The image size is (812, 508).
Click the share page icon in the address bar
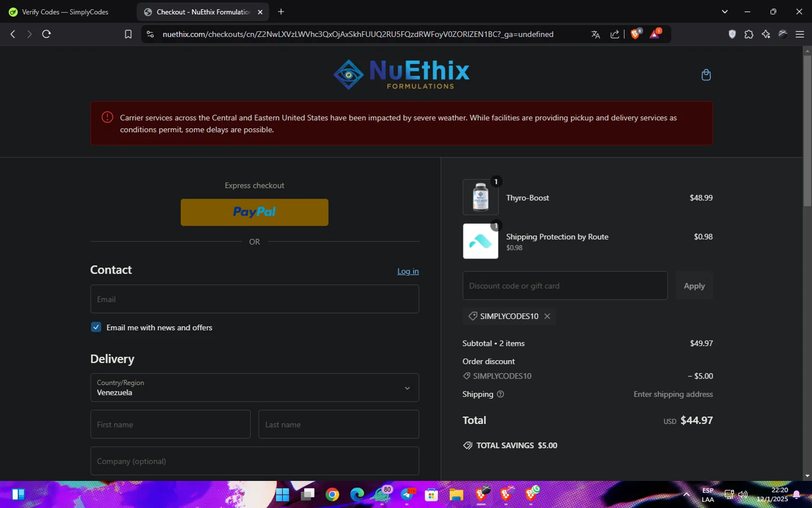pyautogui.click(x=614, y=34)
